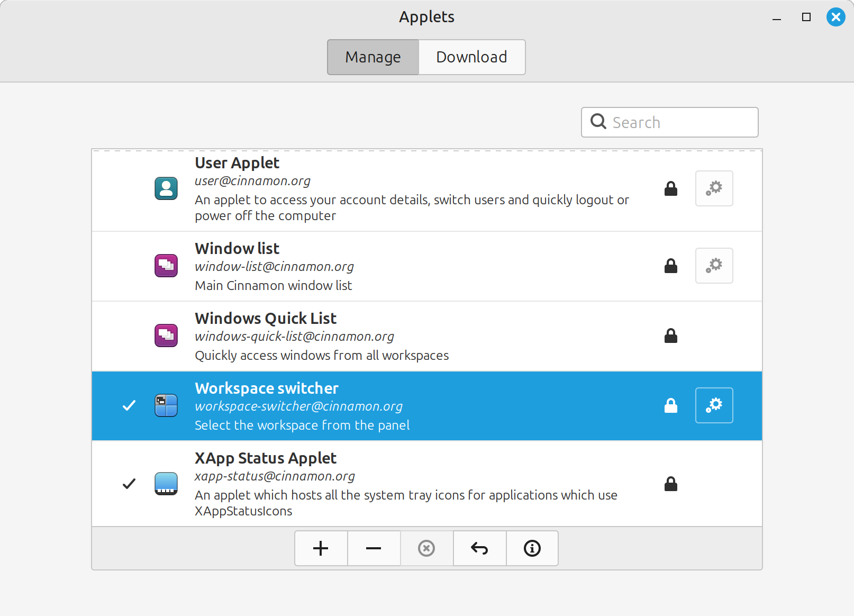Open settings gear for User Applet
This screenshot has width=854, height=616.
pos(714,188)
